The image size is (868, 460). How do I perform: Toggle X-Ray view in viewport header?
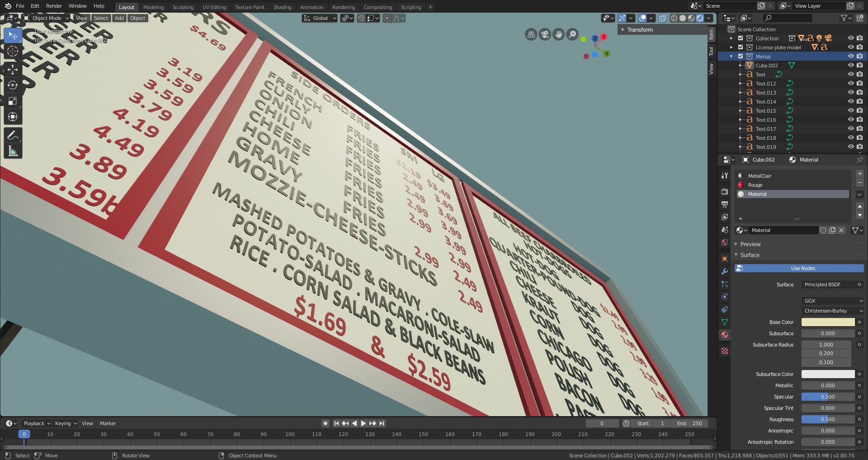(662, 18)
